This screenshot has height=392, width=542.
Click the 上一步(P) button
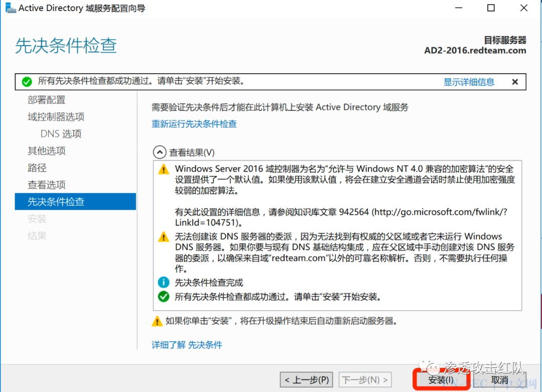pos(307,380)
